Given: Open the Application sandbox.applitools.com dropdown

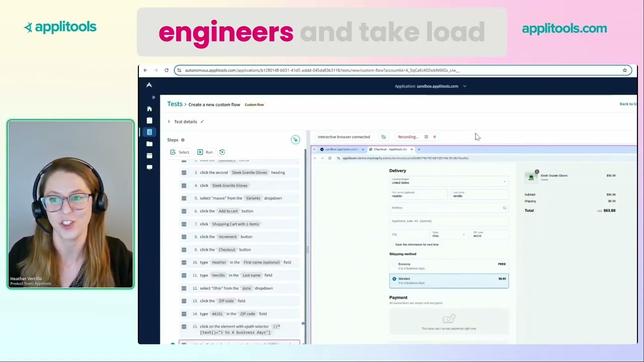Looking at the screenshot, I should click(x=431, y=86).
